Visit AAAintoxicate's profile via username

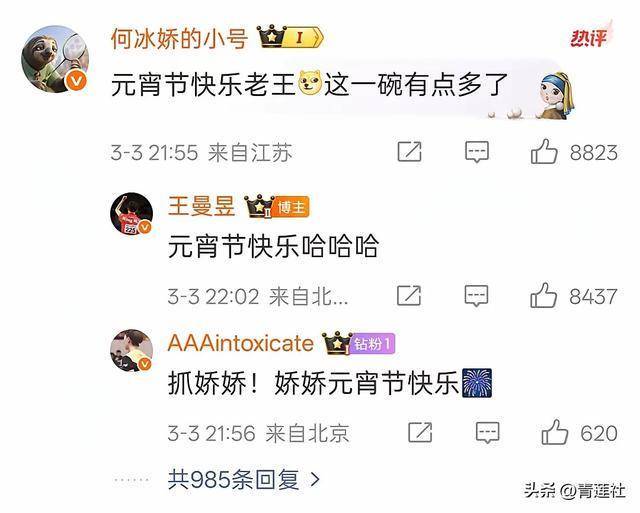point(240,343)
